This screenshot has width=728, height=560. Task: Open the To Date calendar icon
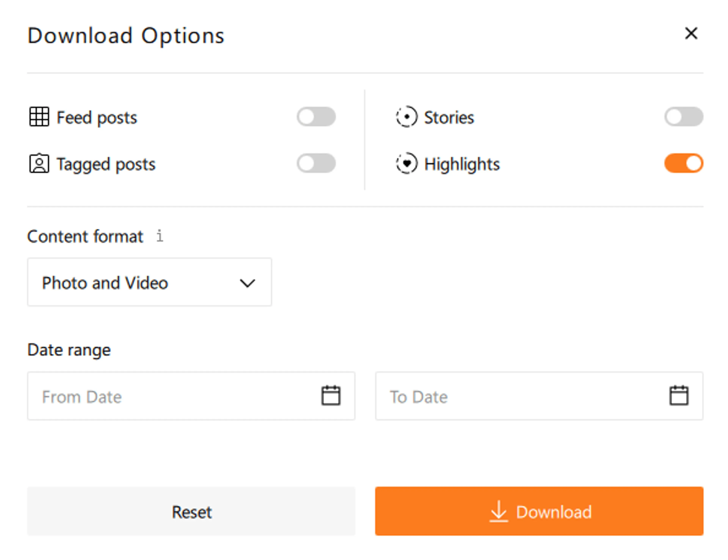[679, 396]
